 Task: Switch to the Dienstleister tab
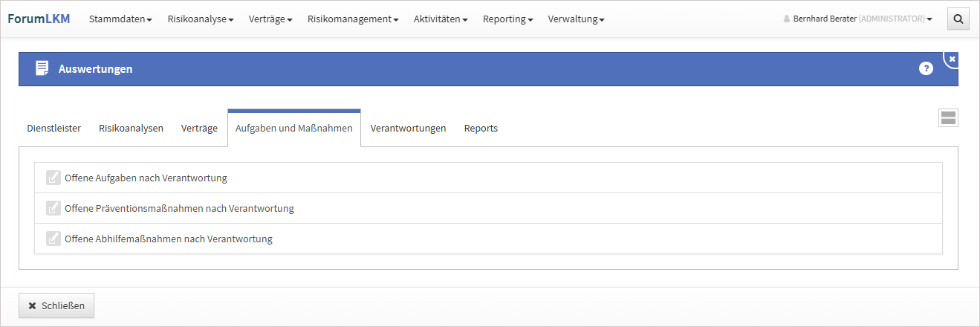coord(53,129)
